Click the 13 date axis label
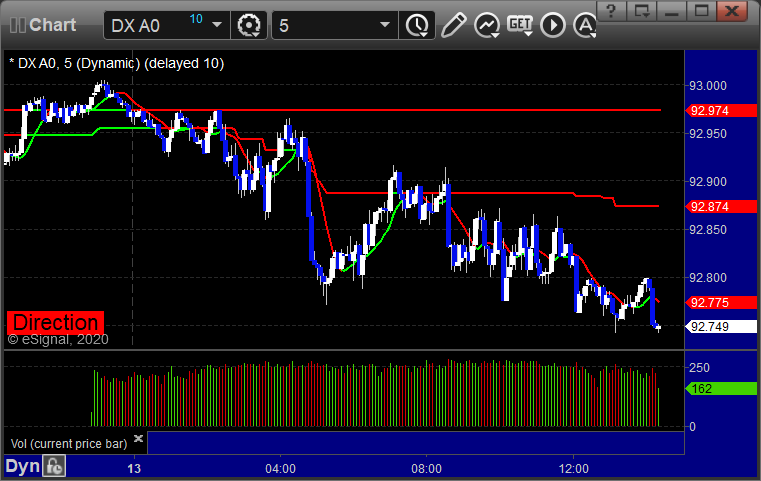The height and width of the screenshot is (481, 761). 134,469
